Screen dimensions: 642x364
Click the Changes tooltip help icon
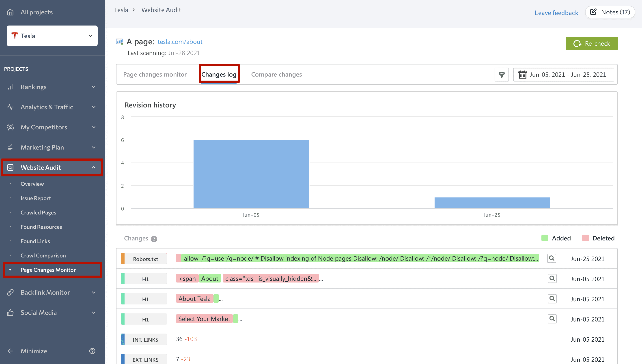click(154, 239)
